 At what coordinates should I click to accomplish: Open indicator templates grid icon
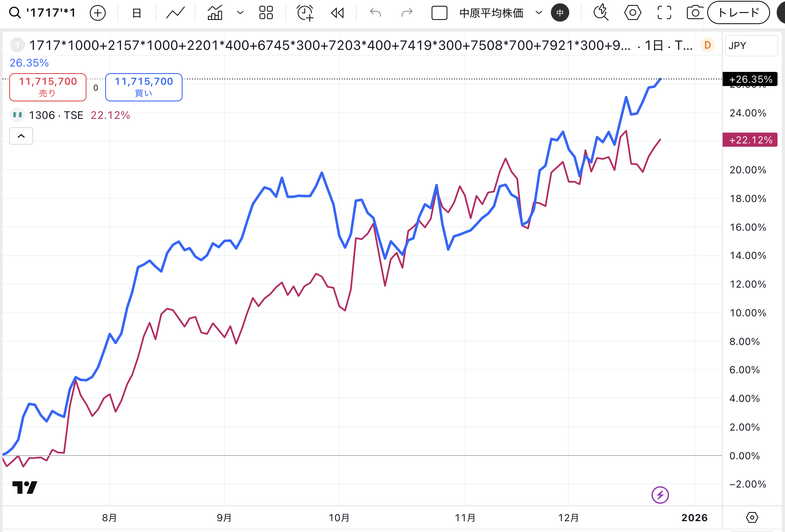(x=266, y=13)
